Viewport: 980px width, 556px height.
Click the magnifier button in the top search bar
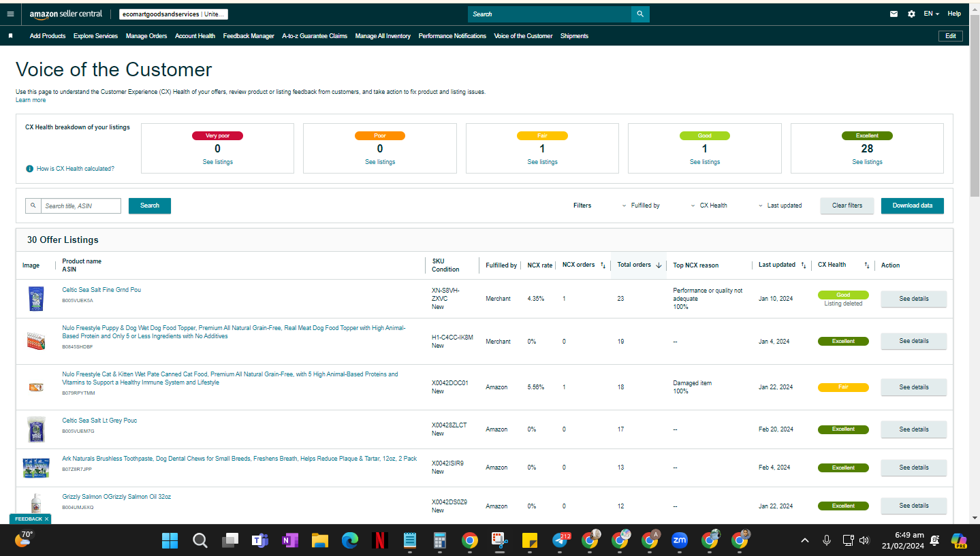click(640, 14)
